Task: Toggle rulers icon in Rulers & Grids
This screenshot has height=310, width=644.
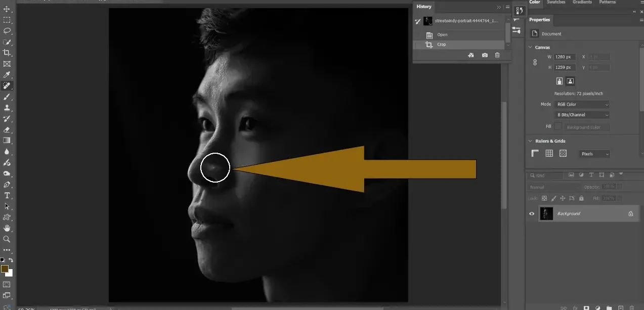Action: coord(536,154)
